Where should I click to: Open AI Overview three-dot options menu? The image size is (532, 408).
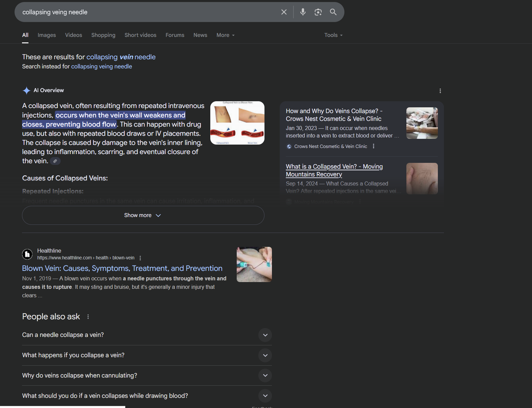point(440,91)
